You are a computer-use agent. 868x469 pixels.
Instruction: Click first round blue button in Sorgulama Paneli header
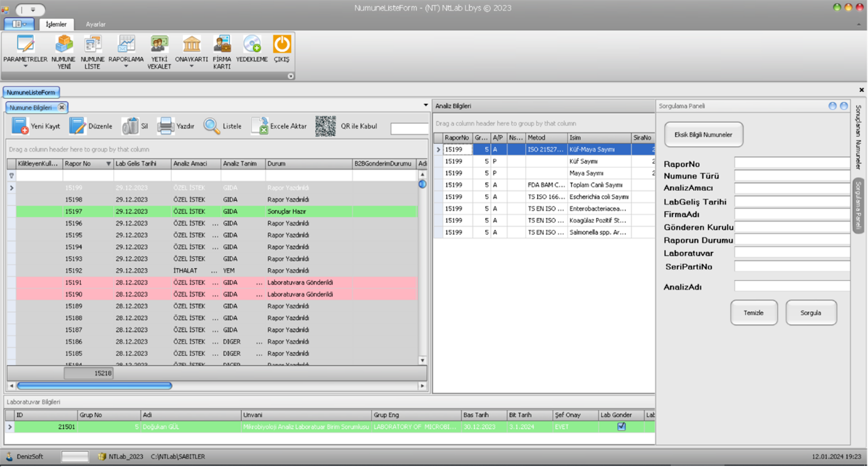(832, 106)
